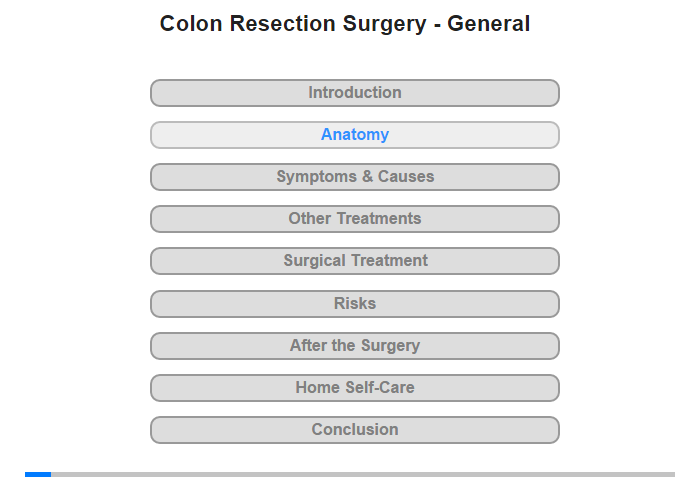Click the word Introduction in the first bar
700x480 pixels.
(x=355, y=93)
